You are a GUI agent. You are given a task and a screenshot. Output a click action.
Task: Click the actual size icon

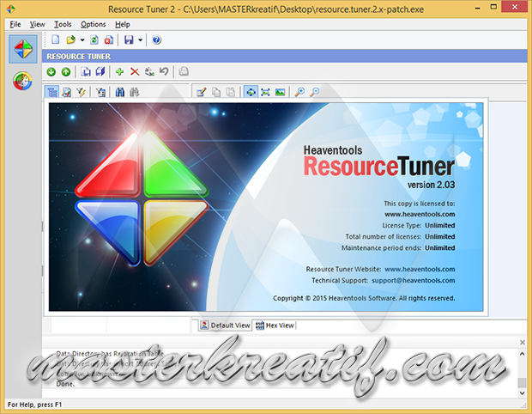[265, 92]
